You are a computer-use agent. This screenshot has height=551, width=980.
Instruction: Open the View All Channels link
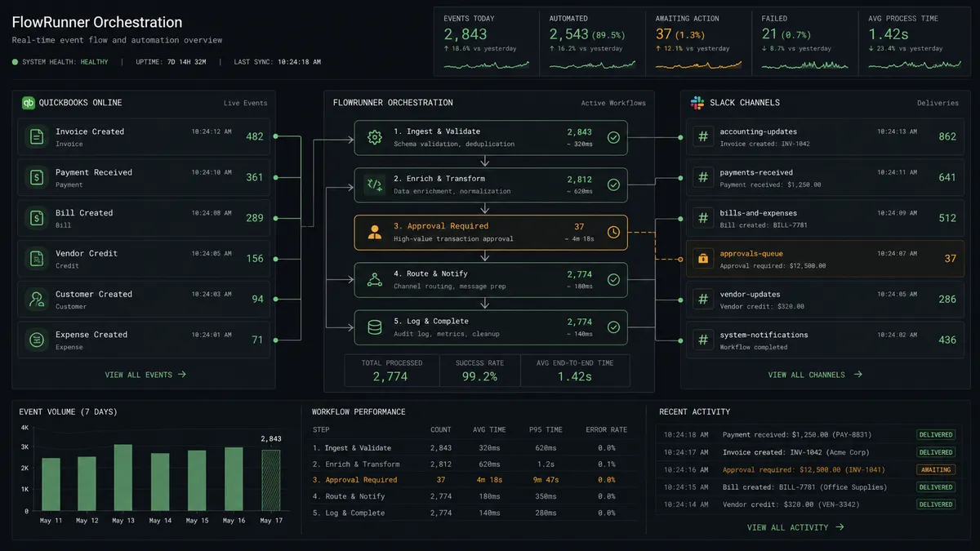point(815,375)
